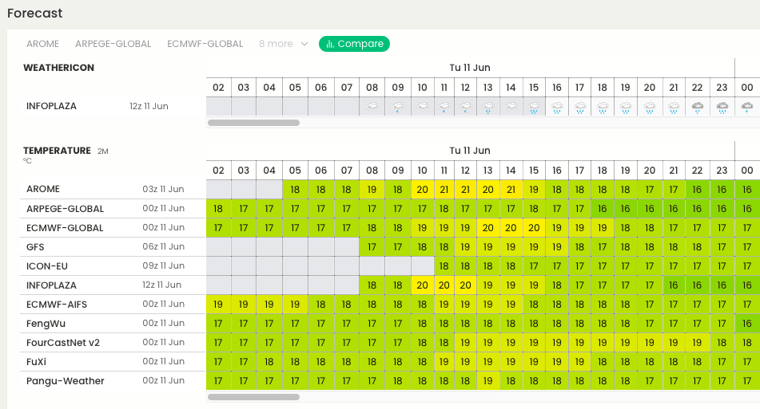Click AROME's yellow 21 cell at hour 11
The height and width of the screenshot is (409, 760).
coord(444,189)
